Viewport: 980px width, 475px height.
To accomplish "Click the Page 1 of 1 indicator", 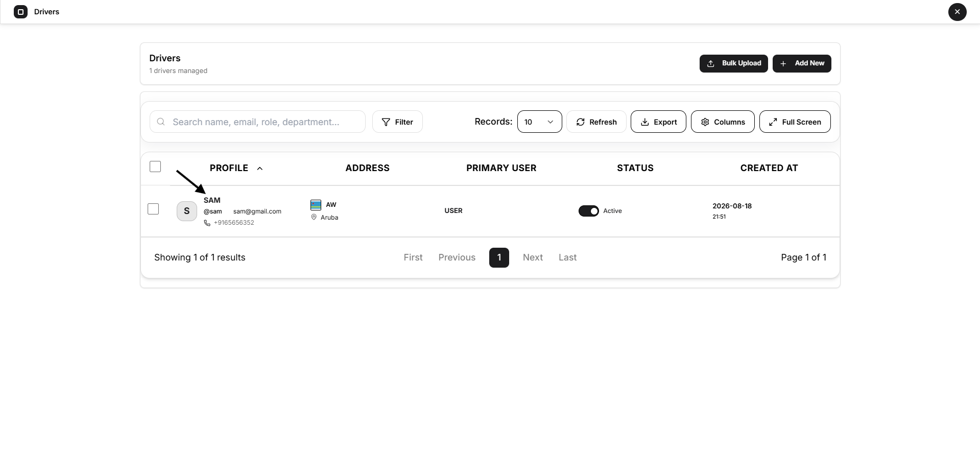I will 803,257.
